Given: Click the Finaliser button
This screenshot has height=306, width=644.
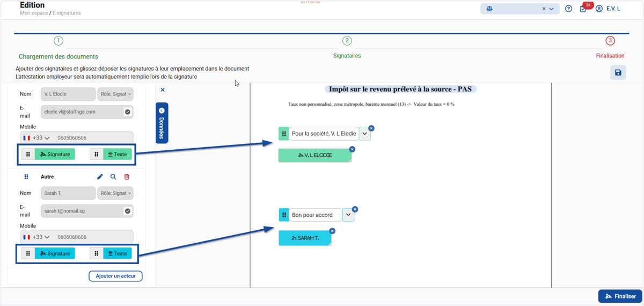Looking at the screenshot, I should tap(620, 296).
